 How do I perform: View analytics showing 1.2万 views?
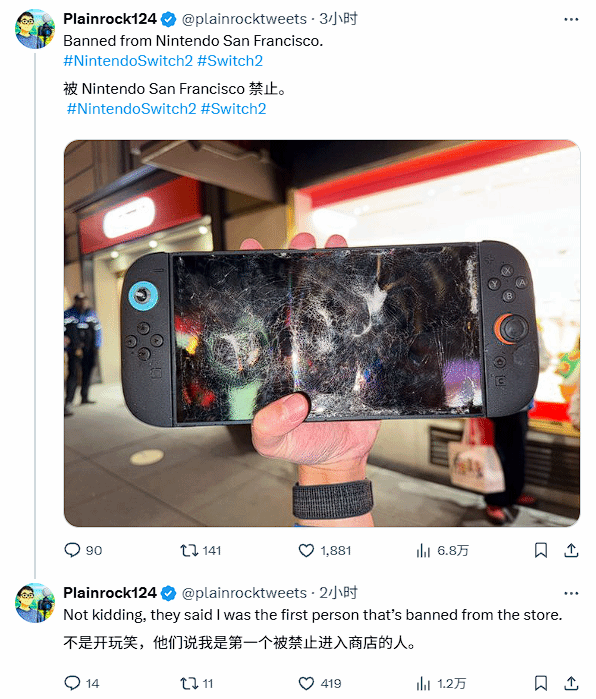coord(441,683)
